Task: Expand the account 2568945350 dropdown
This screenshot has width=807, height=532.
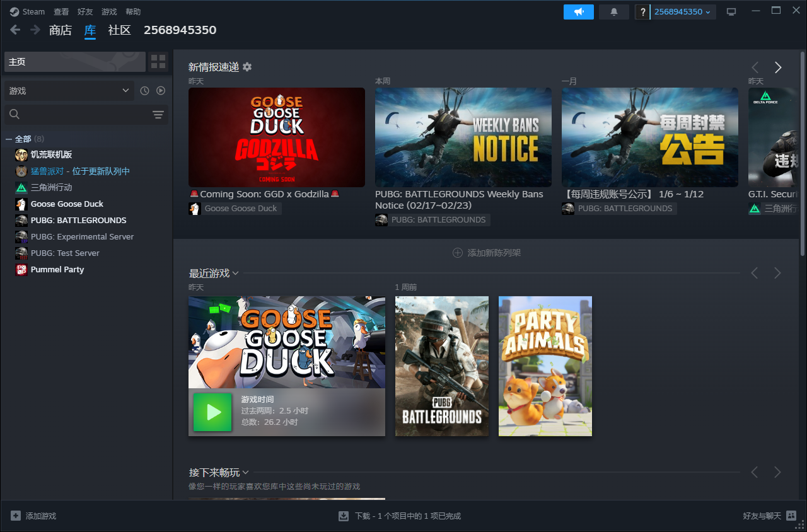Action: 683,12
